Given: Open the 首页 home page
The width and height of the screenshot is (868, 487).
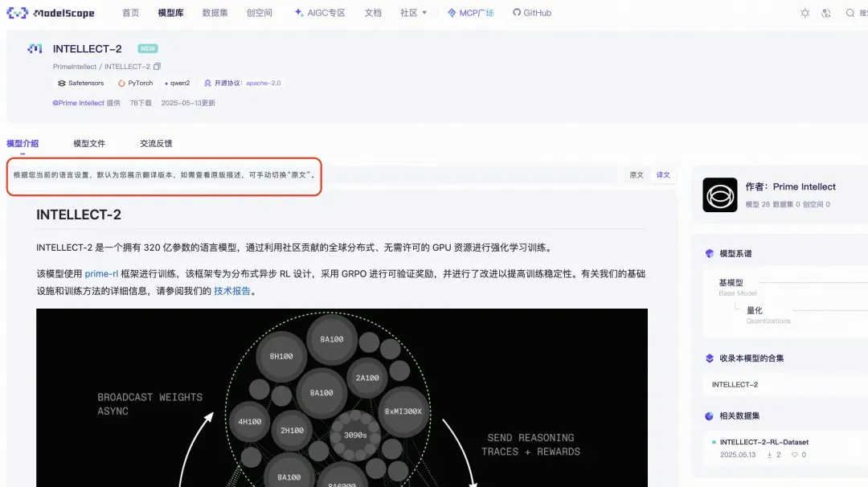Looking at the screenshot, I should pyautogui.click(x=131, y=13).
